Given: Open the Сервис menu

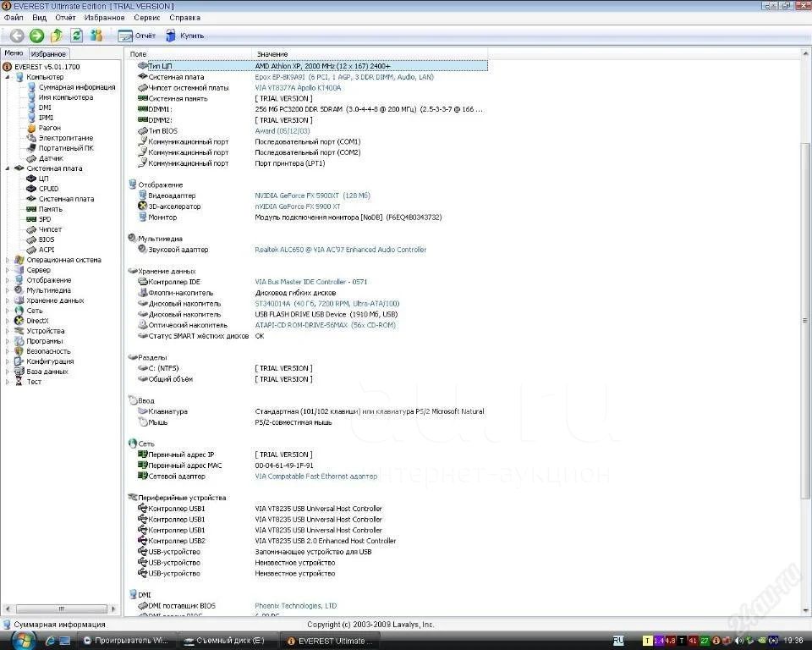Looking at the screenshot, I should tap(147, 18).
